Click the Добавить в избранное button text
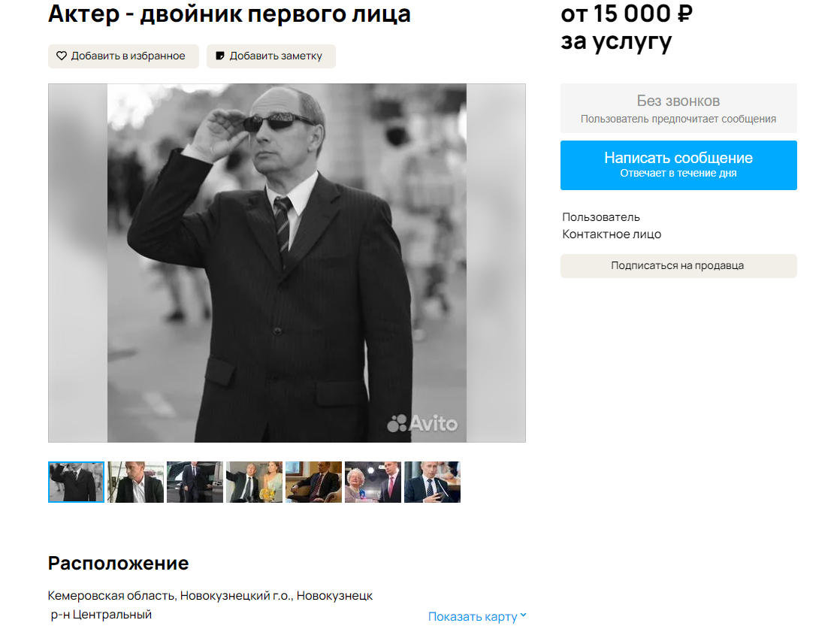 click(x=128, y=56)
